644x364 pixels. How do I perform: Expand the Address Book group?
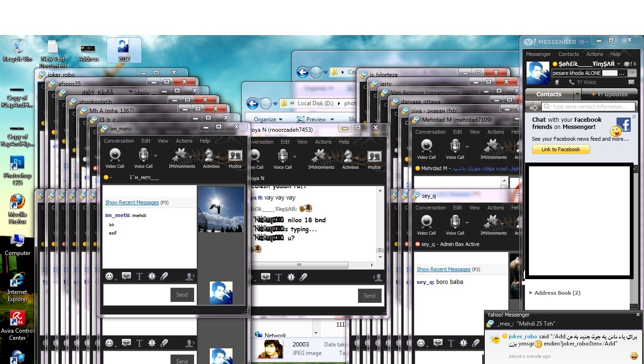(530, 293)
